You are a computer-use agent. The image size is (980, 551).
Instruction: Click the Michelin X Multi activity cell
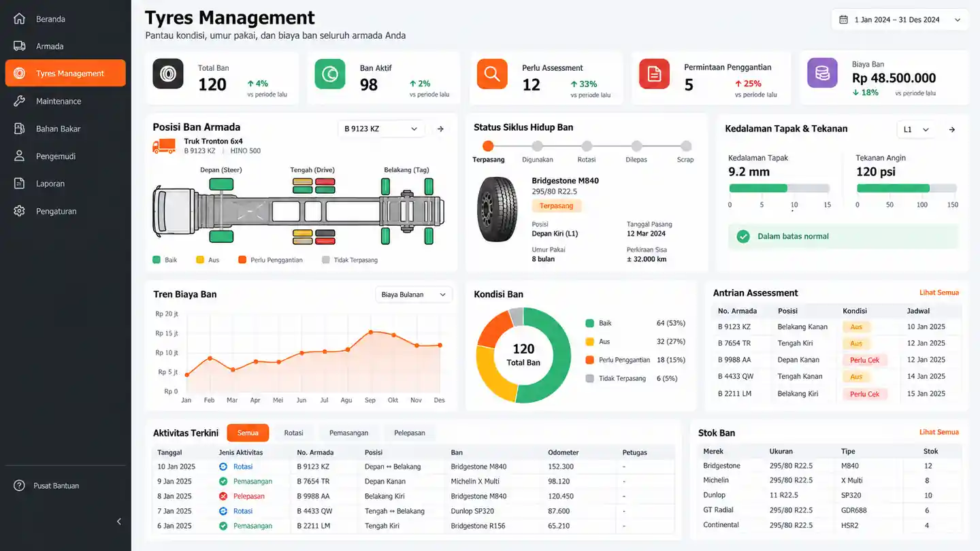[x=475, y=482]
